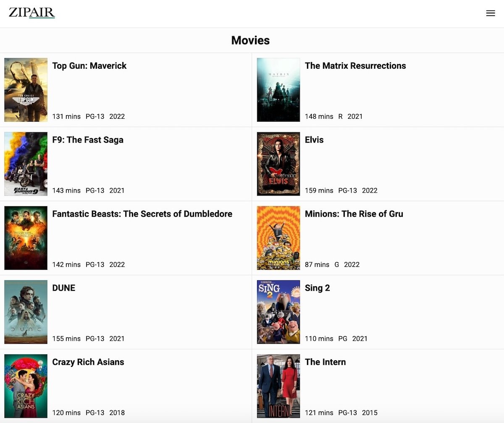Viewport: 504px width, 423px height.
Task: Select the Sing 2 movie poster
Action: point(278,312)
